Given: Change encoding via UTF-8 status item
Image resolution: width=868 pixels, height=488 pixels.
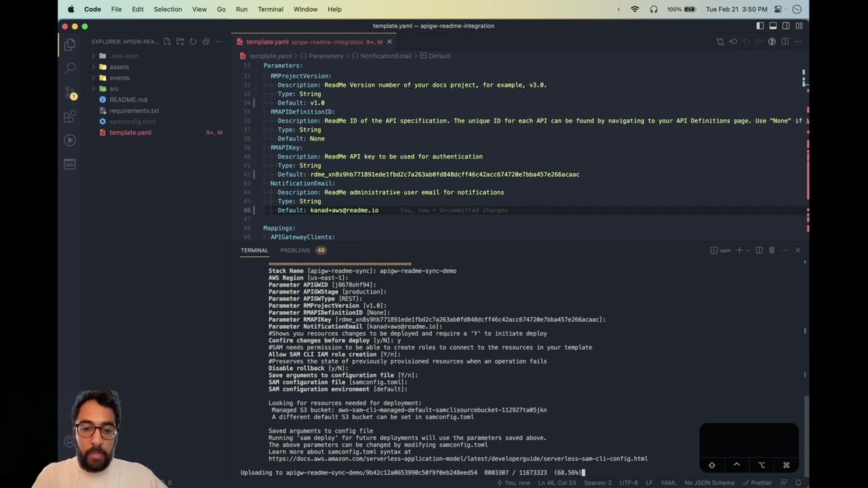Looking at the screenshot, I should [x=629, y=483].
